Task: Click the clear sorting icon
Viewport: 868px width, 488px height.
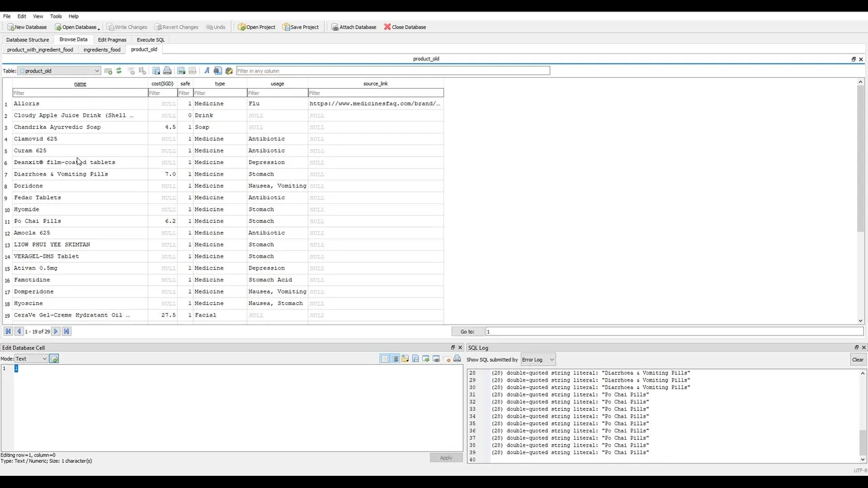Action: pyautogui.click(x=142, y=70)
